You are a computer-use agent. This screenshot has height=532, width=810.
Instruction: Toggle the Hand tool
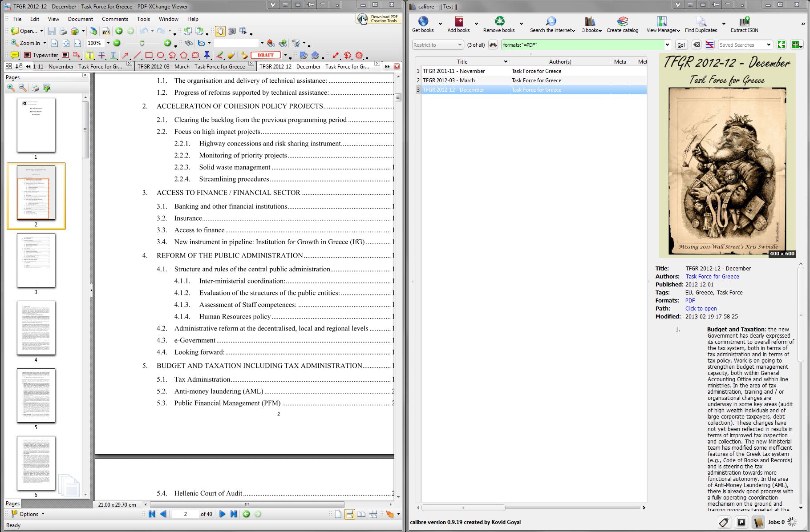pos(220,31)
